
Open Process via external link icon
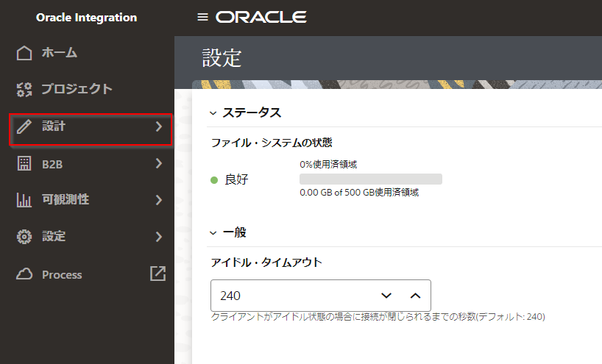[157, 274]
